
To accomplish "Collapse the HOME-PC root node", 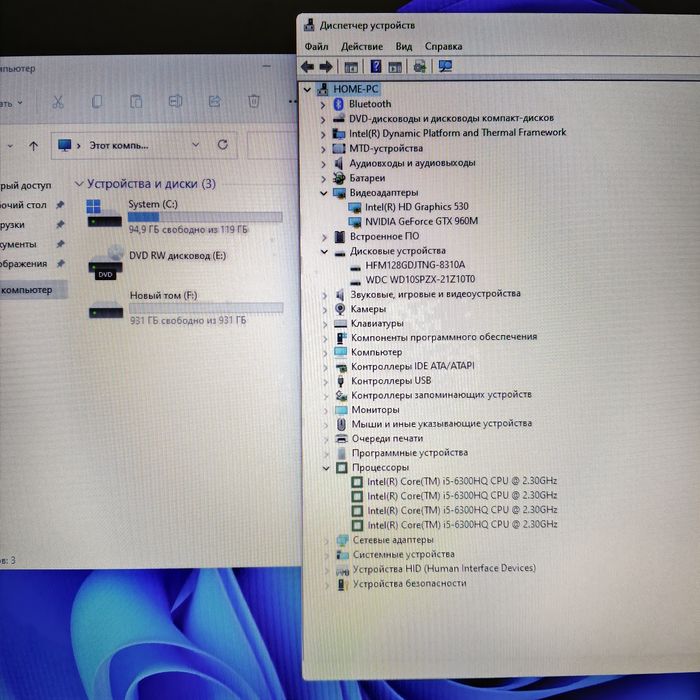I will pos(307,90).
